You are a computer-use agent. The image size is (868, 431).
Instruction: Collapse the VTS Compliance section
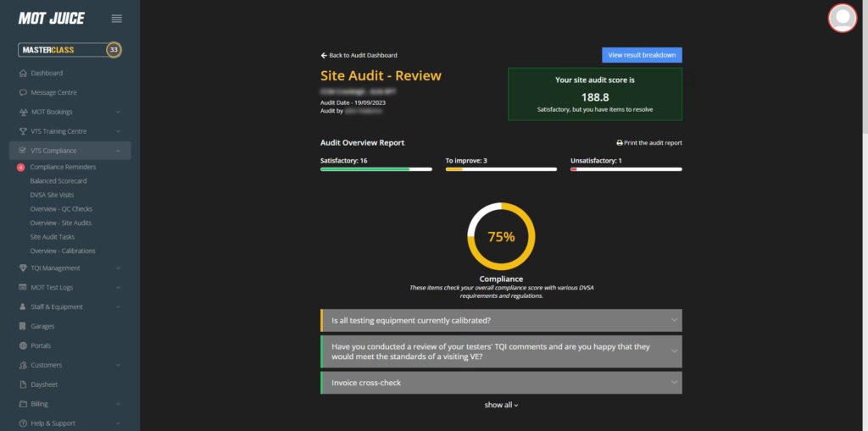pos(118,151)
